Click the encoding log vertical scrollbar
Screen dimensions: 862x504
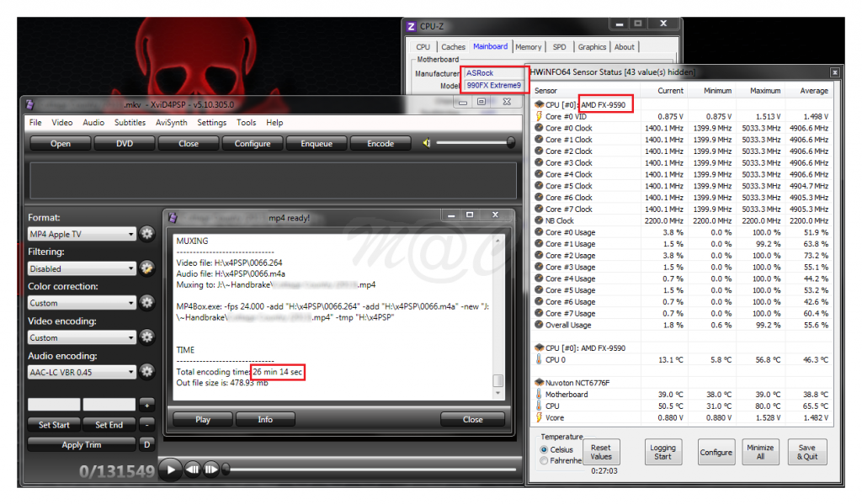498,317
